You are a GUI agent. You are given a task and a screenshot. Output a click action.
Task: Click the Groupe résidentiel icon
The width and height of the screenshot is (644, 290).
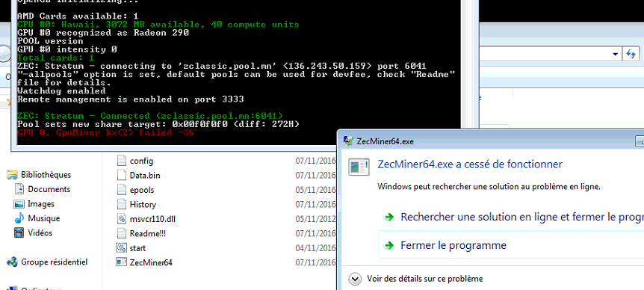(x=12, y=262)
